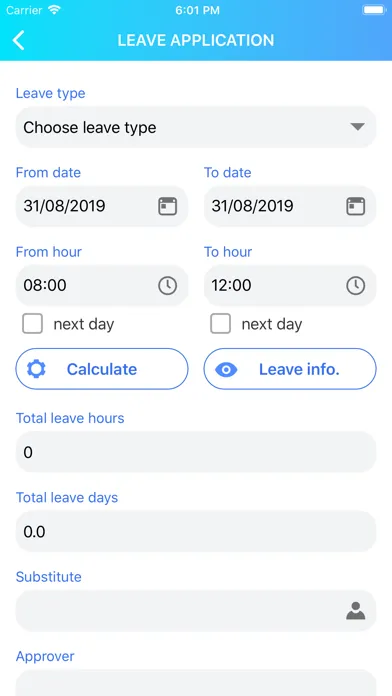
Task: Tap the gear icon on Calculate
Action: click(x=36, y=369)
